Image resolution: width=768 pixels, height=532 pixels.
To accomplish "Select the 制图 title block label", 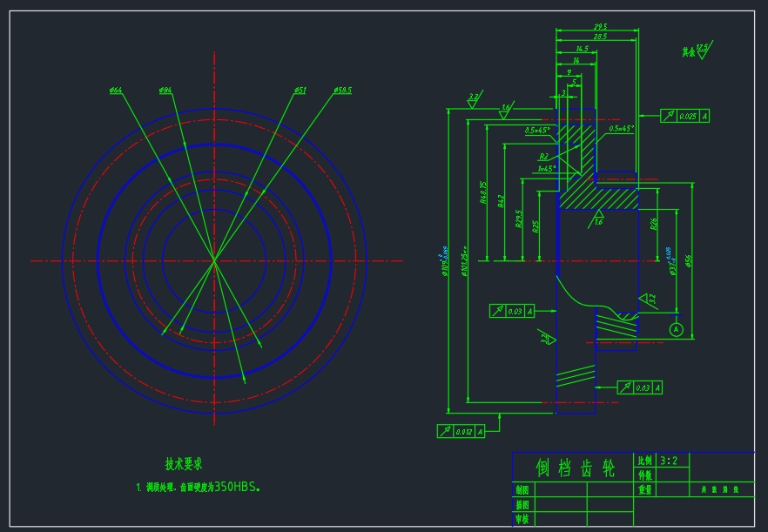I will pos(523,489).
